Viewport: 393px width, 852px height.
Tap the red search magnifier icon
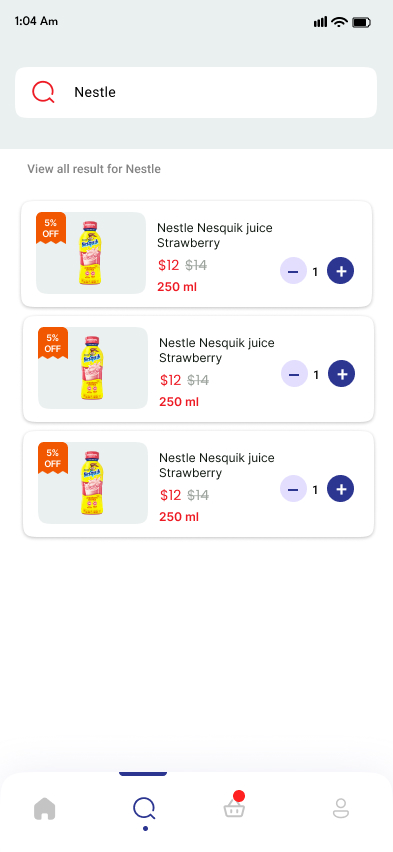[43, 92]
